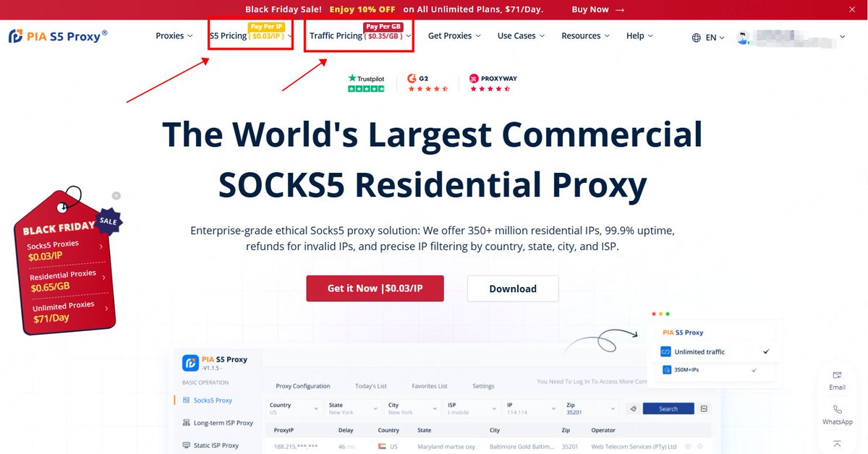Click Buy Now in the sale banner
This screenshot has width=868, height=454.
coord(597,9)
